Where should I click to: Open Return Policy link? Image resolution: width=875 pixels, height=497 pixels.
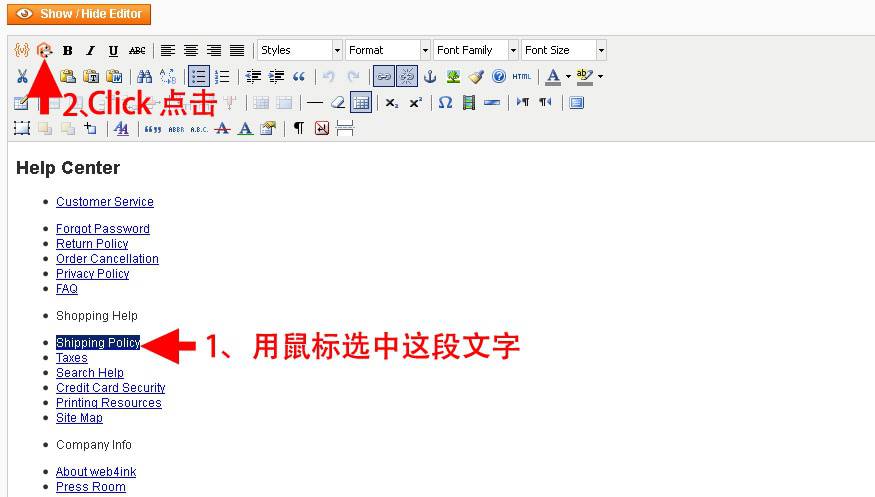pyautogui.click(x=92, y=244)
